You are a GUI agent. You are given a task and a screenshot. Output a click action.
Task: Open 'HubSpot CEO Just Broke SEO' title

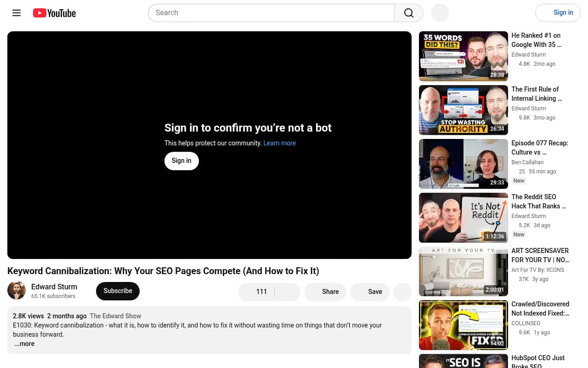coord(538,362)
